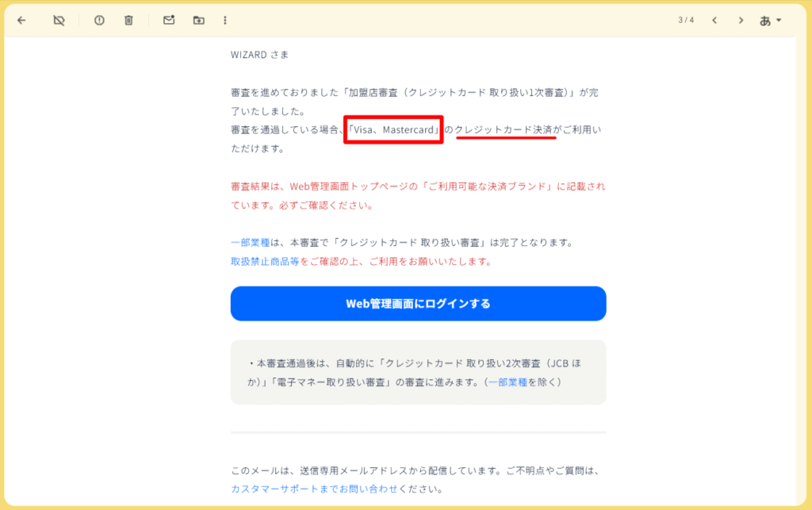Click the blue 一部業種 link
812x510 pixels.
(x=250, y=243)
